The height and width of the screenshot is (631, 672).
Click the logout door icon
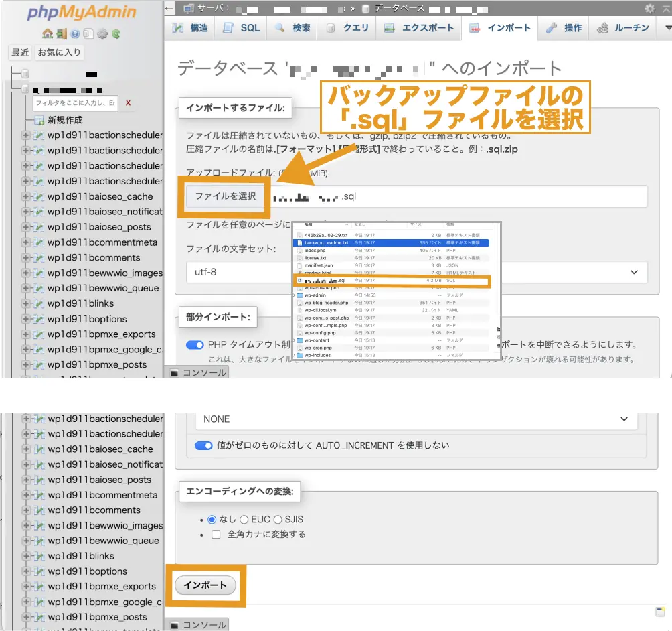(61, 33)
